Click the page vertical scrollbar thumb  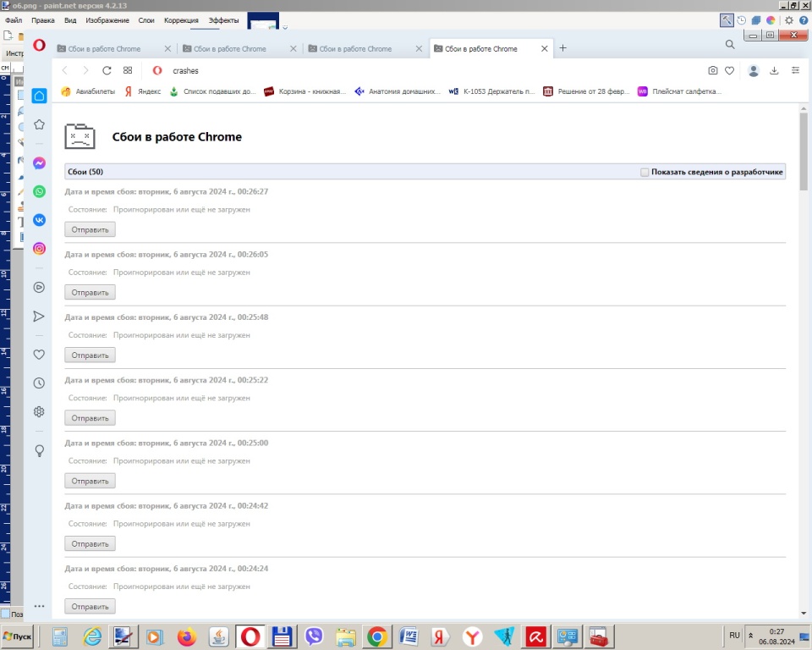click(804, 151)
